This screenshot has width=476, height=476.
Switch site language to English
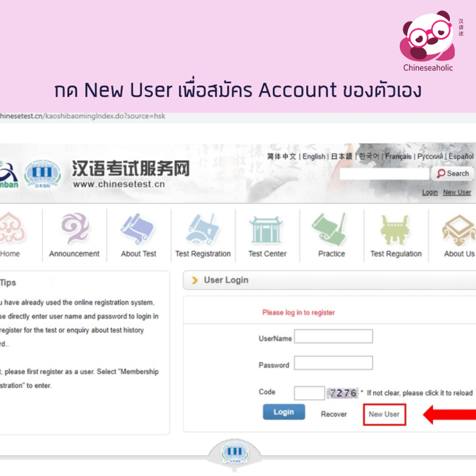pos(314,157)
